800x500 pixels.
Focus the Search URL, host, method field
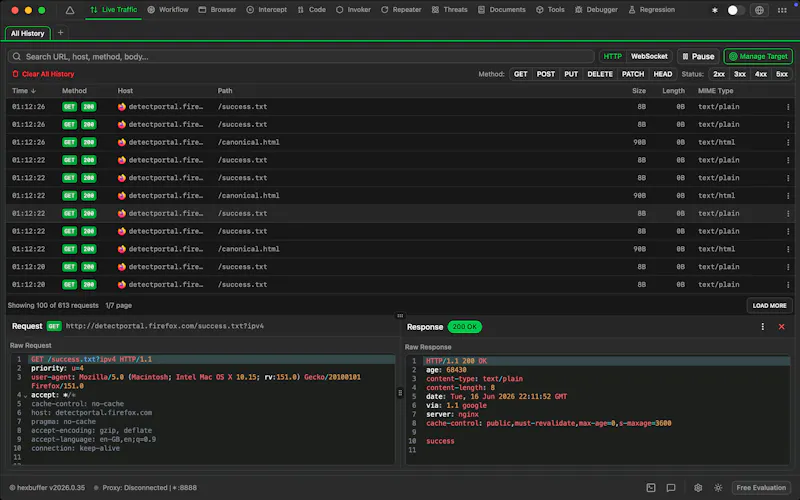pos(301,56)
